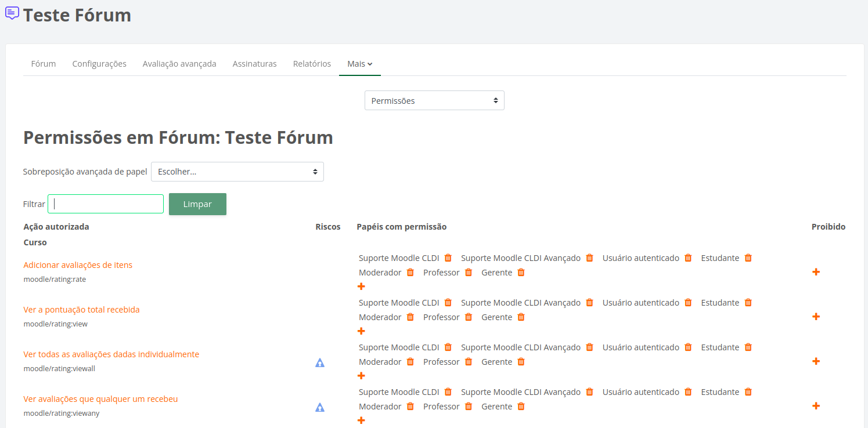
Task: Delete Estudante role from 'Adicionar avaliações de itens'
Action: pyautogui.click(x=748, y=258)
